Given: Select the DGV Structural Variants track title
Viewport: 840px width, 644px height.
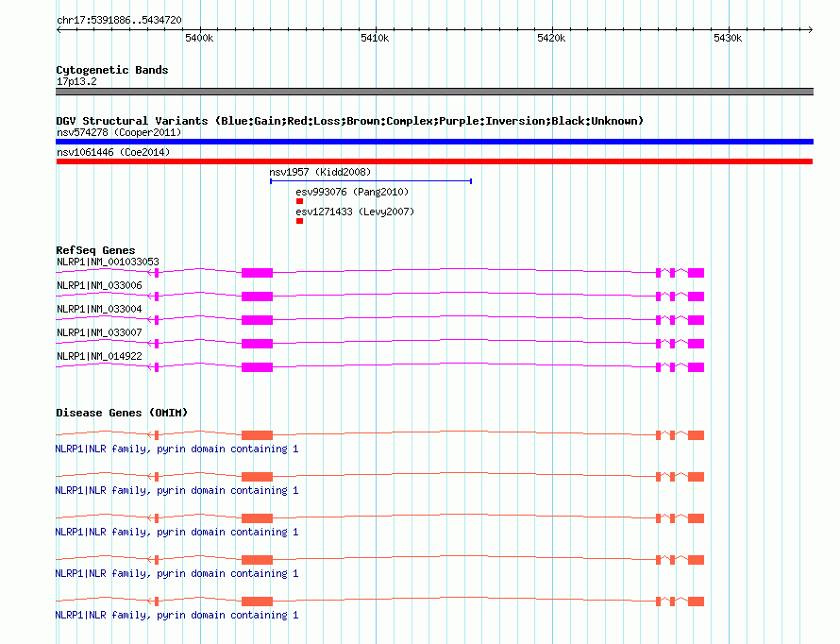Looking at the screenshot, I should pos(349,121).
